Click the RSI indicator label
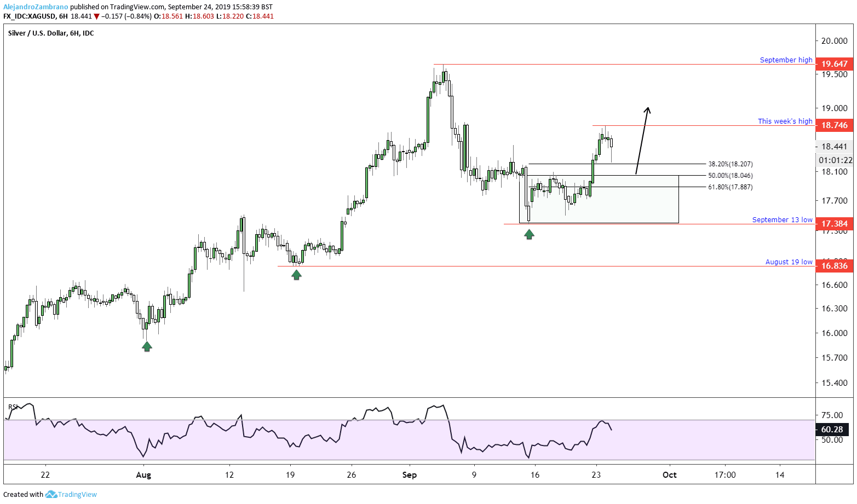The width and height of the screenshot is (857, 504). 13,407
